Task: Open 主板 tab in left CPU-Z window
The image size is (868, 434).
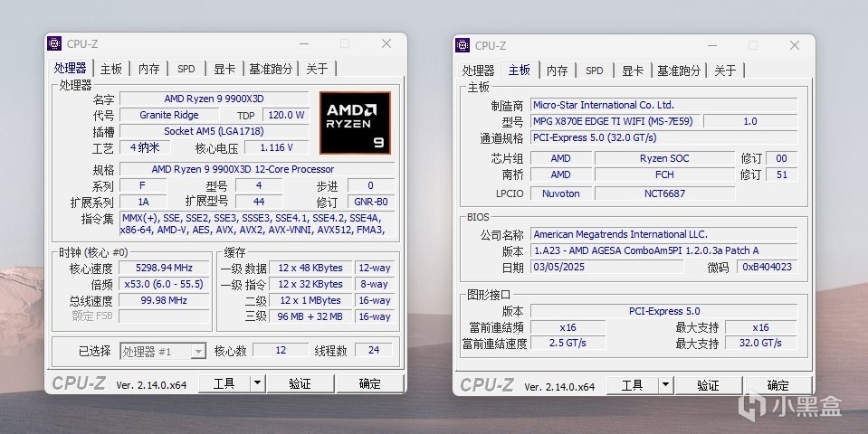Action: click(x=111, y=69)
